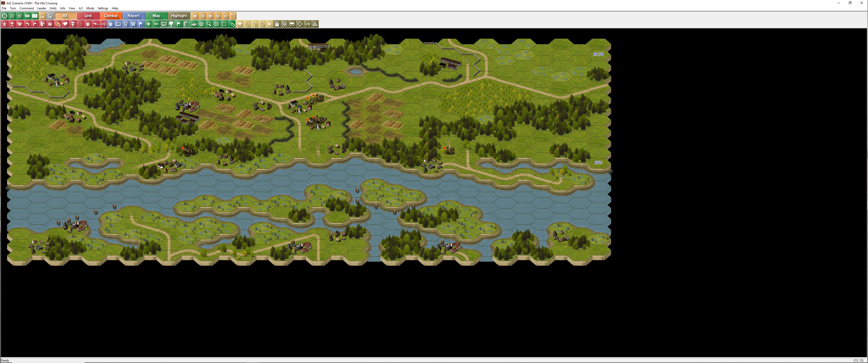
Task: Click the hierarchy organization chart icon
Action: tap(315, 24)
